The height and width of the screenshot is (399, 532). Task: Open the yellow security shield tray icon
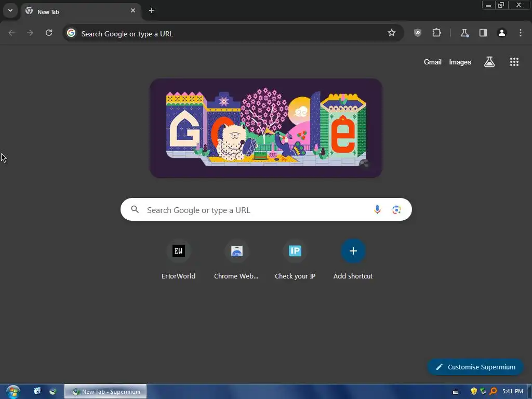(474, 391)
